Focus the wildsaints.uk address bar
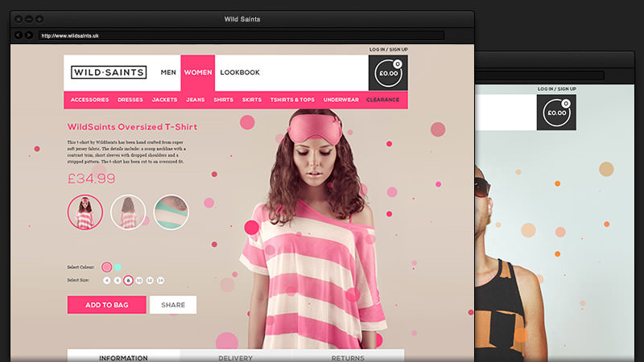 pos(242,35)
